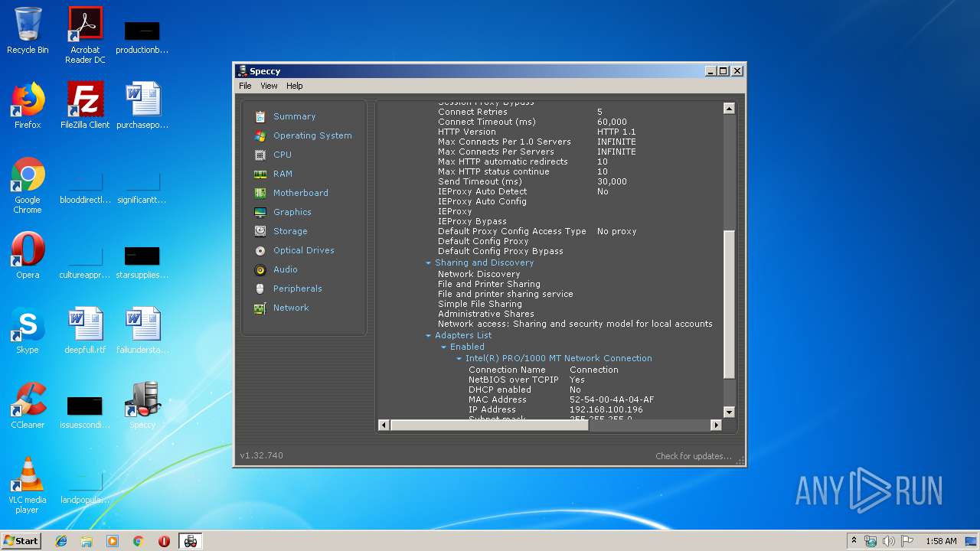Click the Speccy taskbar button
This screenshot has height=551, width=980.
[191, 541]
